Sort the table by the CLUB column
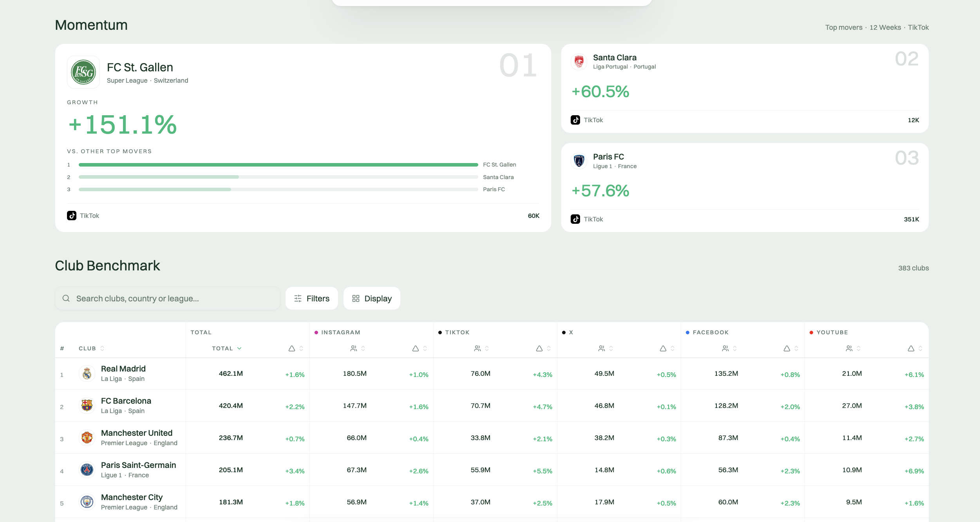Image resolution: width=980 pixels, height=522 pixels. tap(92, 348)
